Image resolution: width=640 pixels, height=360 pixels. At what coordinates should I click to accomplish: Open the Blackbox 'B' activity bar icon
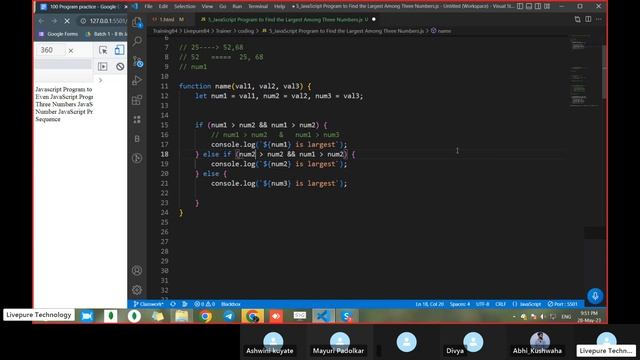pos(137,139)
